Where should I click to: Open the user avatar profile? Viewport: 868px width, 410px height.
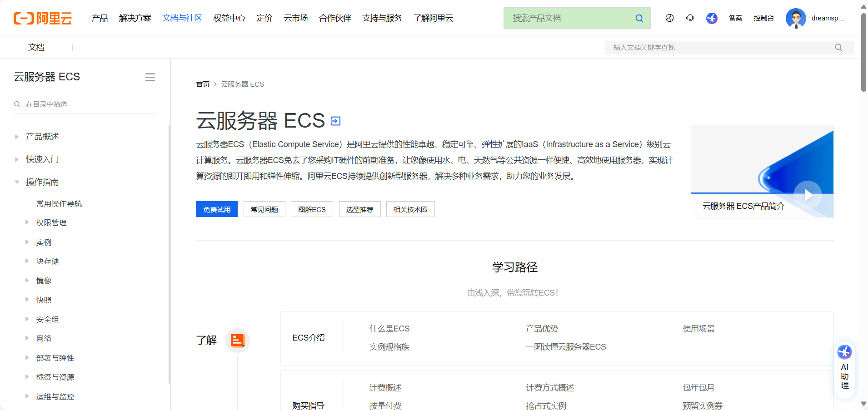[796, 18]
